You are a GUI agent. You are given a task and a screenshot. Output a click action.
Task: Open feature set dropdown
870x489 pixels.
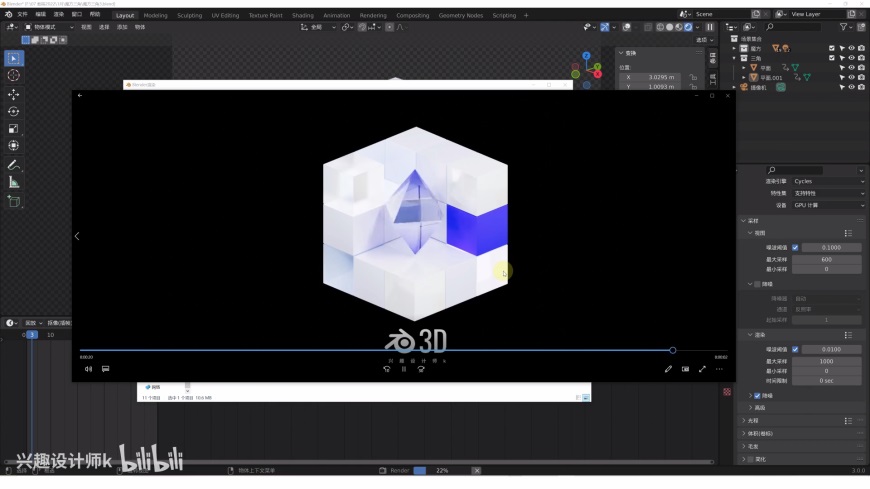click(x=828, y=193)
